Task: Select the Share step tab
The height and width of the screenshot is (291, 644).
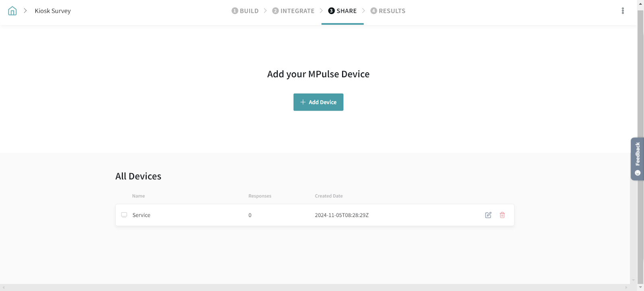Action: (x=343, y=11)
